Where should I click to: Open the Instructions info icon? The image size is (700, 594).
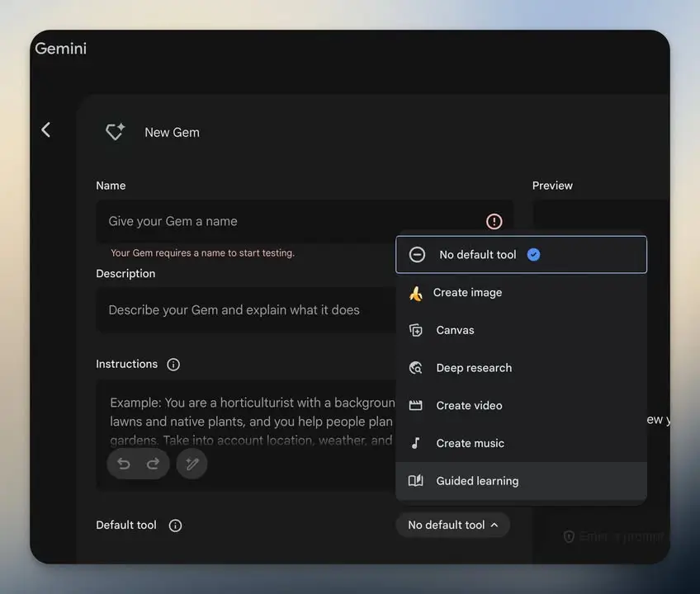pyautogui.click(x=173, y=365)
